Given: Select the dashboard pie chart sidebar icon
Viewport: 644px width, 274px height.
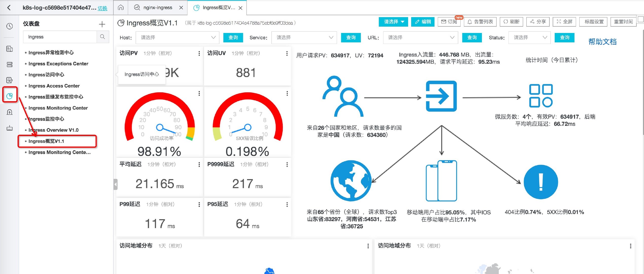Looking at the screenshot, I should [10, 96].
